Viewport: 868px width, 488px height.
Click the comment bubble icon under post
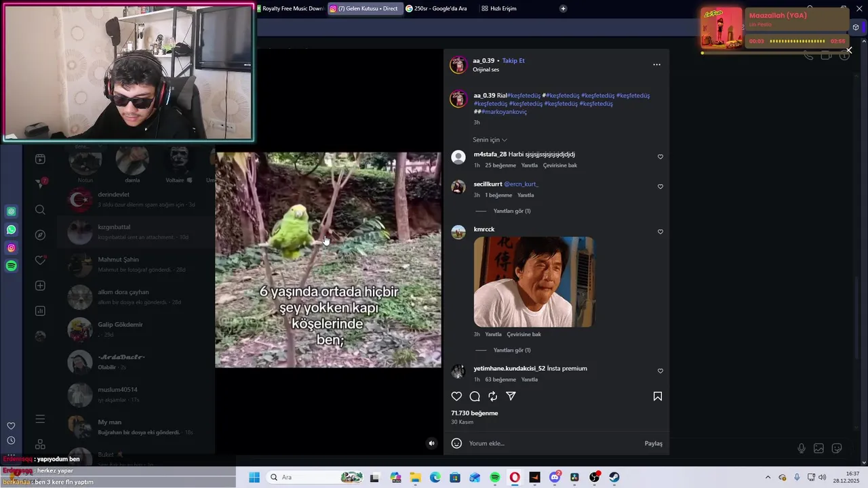pos(475,396)
